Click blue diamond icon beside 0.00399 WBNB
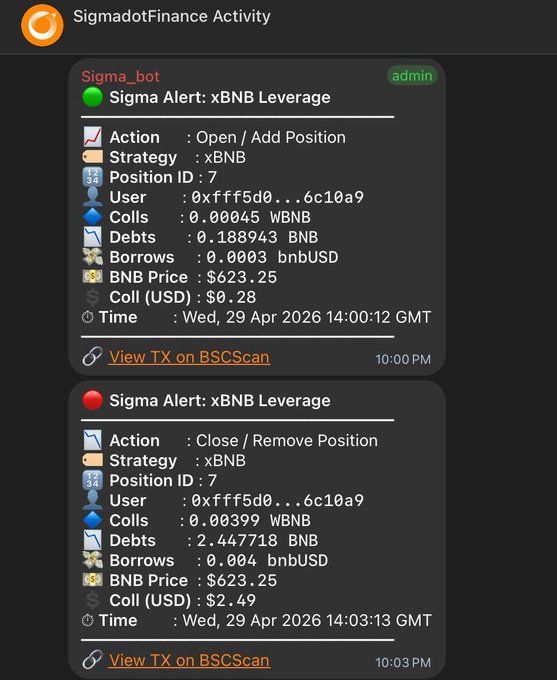This screenshot has width=557, height=680. 92,520
